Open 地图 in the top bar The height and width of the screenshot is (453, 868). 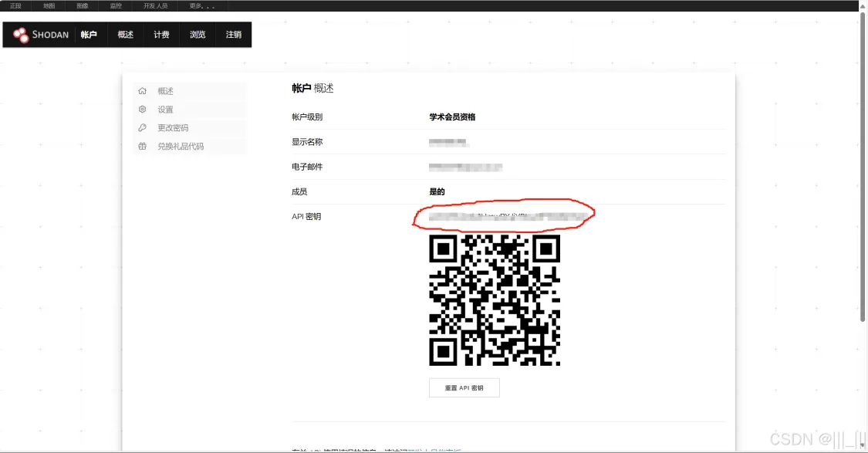point(49,5)
